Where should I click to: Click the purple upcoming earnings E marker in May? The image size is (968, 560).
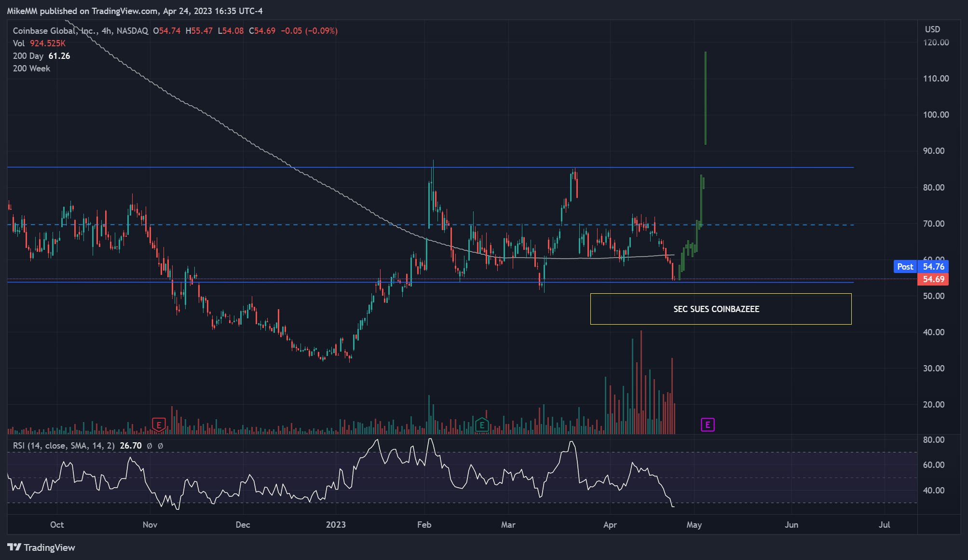pos(708,424)
